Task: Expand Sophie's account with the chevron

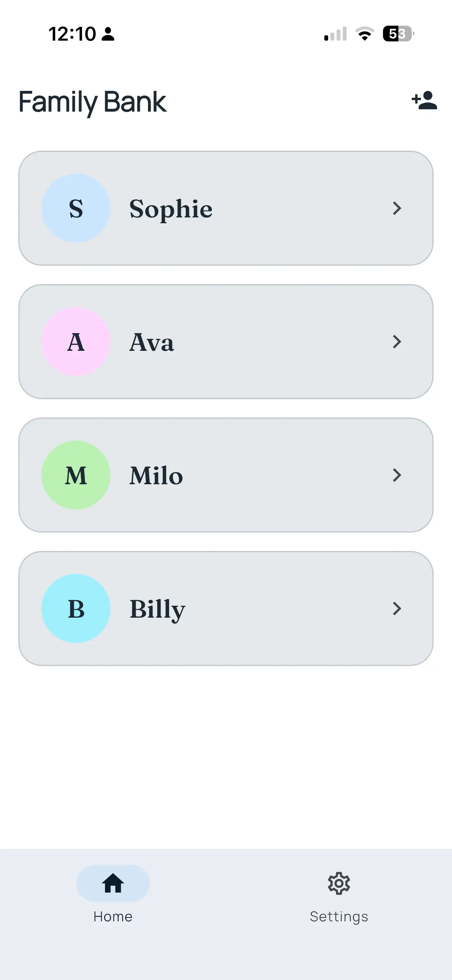Action: click(x=397, y=208)
